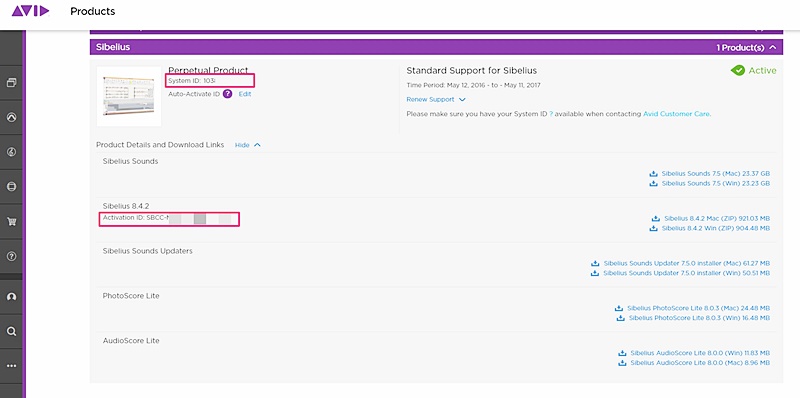Click Edit next to Auto-Activate ID
This screenshot has width=800, height=398.
(x=245, y=94)
